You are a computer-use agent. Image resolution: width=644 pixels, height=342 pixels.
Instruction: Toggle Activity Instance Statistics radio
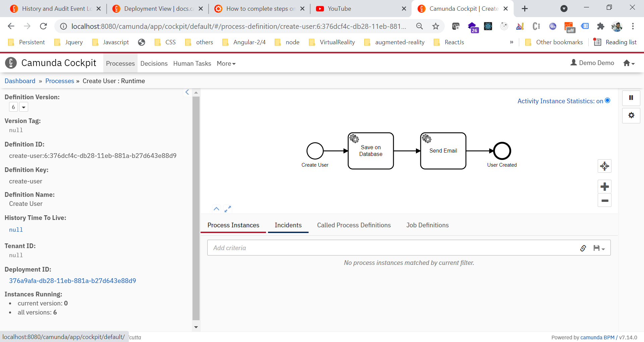[607, 101]
